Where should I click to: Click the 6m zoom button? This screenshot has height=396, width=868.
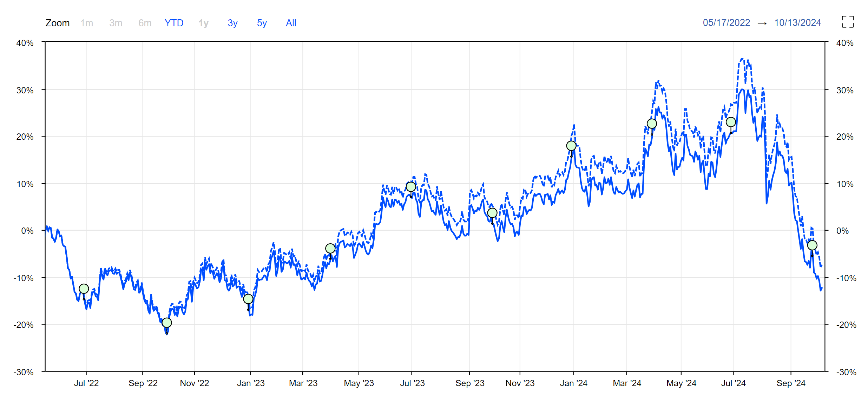pos(145,23)
